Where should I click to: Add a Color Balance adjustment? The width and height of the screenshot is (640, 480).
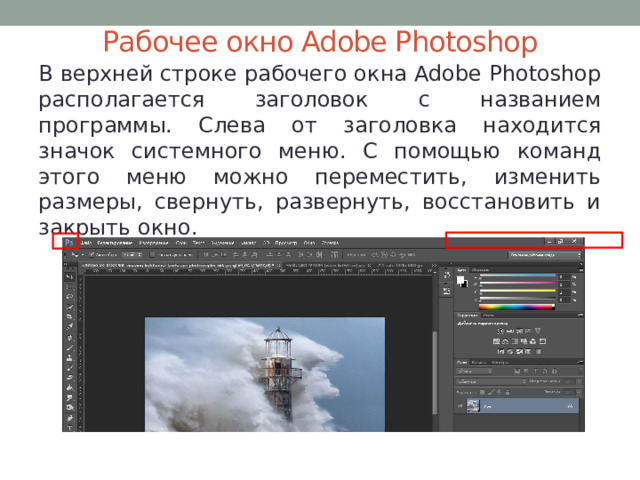(505, 341)
